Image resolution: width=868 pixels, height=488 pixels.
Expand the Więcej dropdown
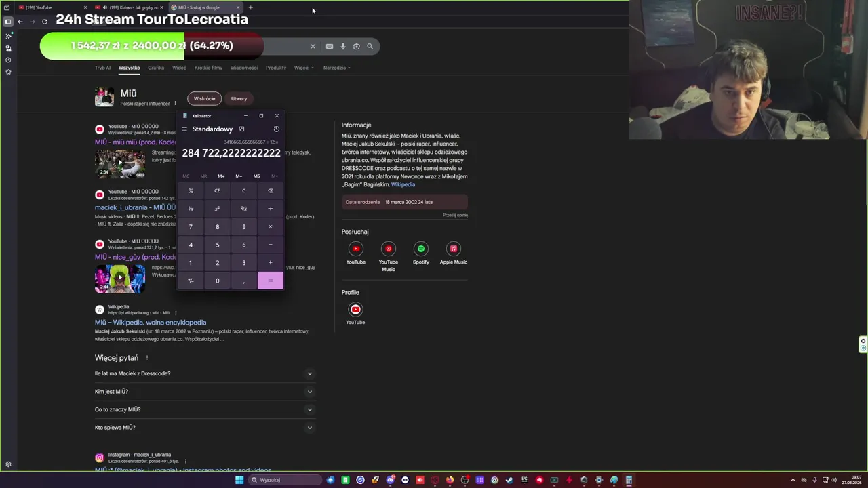coord(303,68)
